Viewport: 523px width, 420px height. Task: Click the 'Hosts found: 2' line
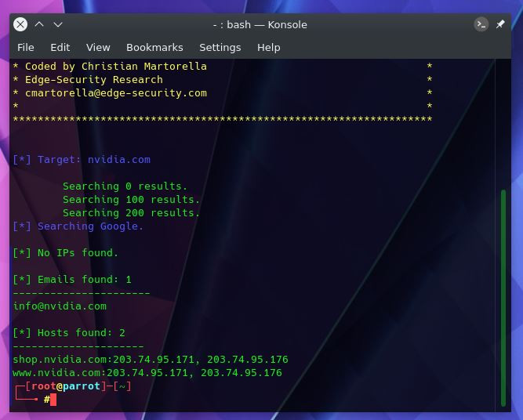(69, 333)
